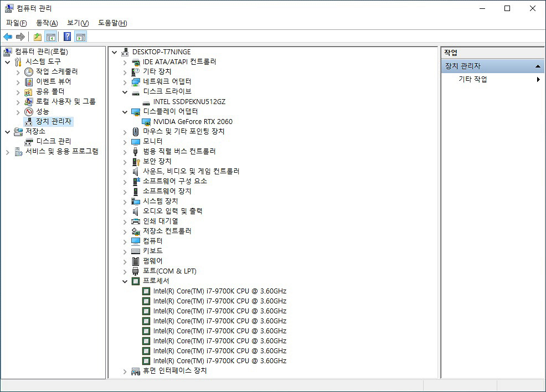
Task: Select the 공유 폴더 icon
Action: coord(29,92)
